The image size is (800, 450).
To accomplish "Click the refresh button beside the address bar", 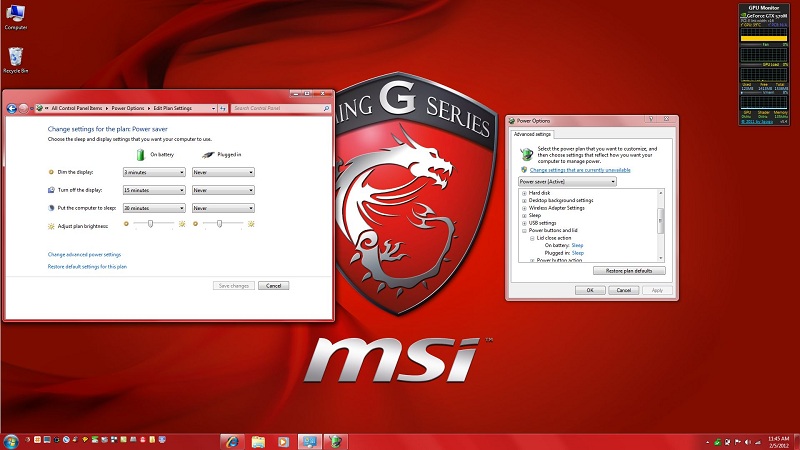I will click(x=223, y=108).
